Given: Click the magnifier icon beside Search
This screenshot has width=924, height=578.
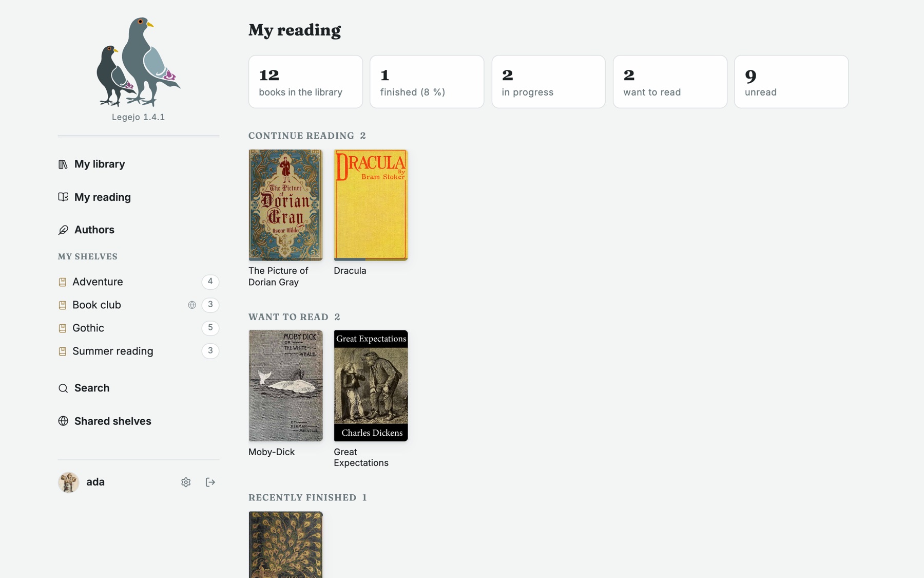Looking at the screenshot, I should (63, 388).
